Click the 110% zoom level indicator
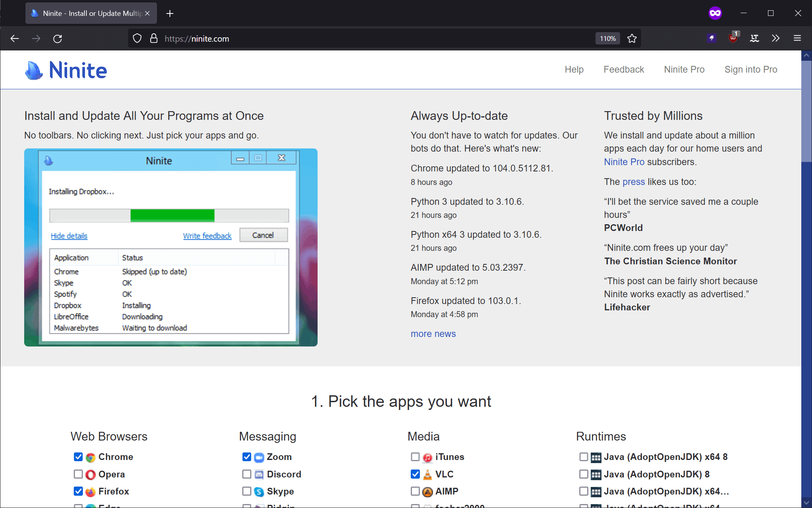Screen dimensions: 812x508 [x=607, y=38]
